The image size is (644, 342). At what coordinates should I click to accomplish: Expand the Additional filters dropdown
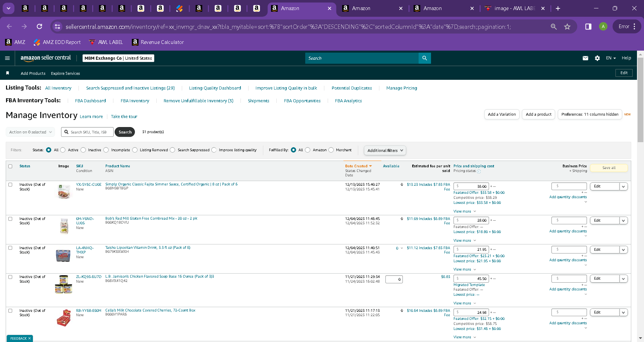385,151
